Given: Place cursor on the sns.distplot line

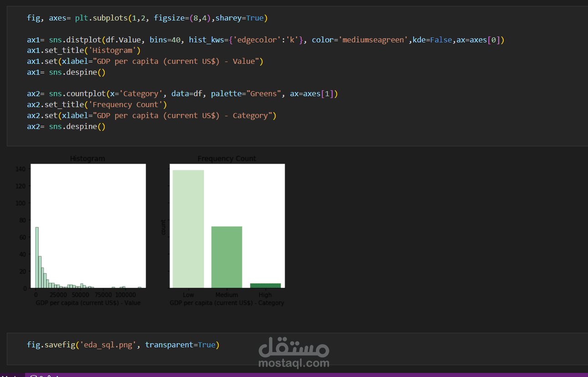Looking at the screenshot, I should pos(266,40).
